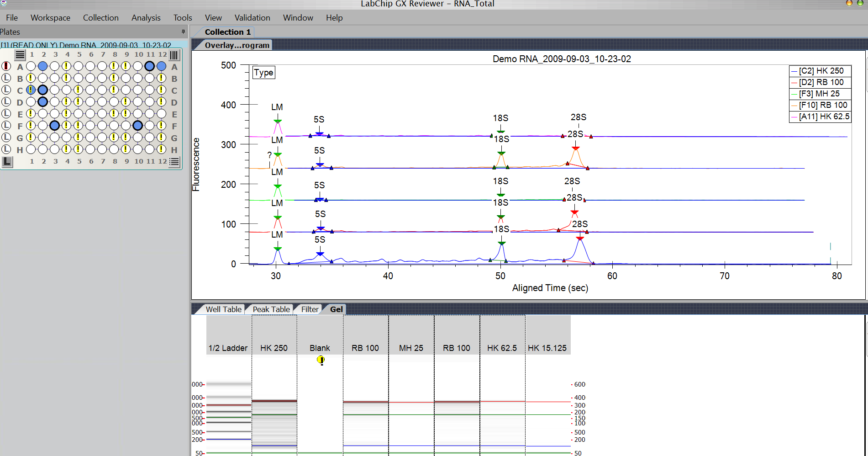Click the list icon at the plate's bottom-right
The height and width of the screenshot is (456, 868).
point(174,161)
